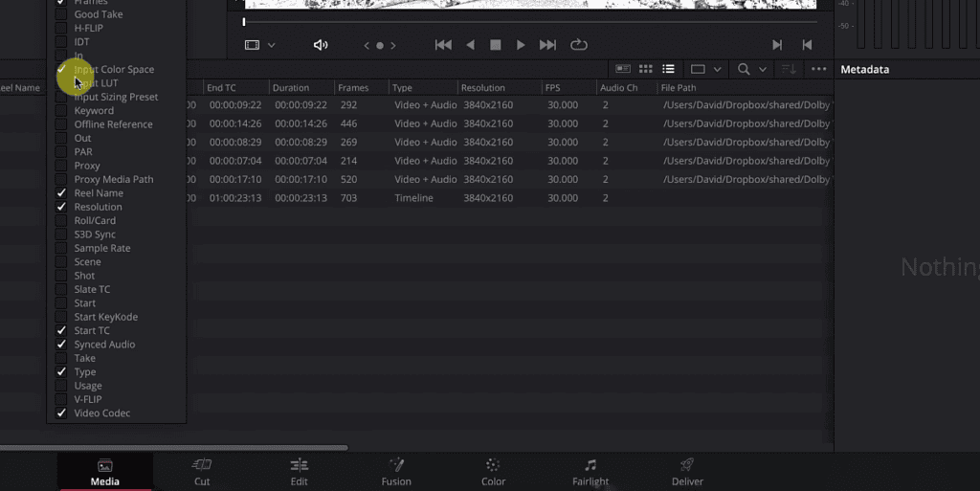Screen dimensions: 980x491
Task: Enable Input Sizing Preset column
Action: tap(61, 97)
